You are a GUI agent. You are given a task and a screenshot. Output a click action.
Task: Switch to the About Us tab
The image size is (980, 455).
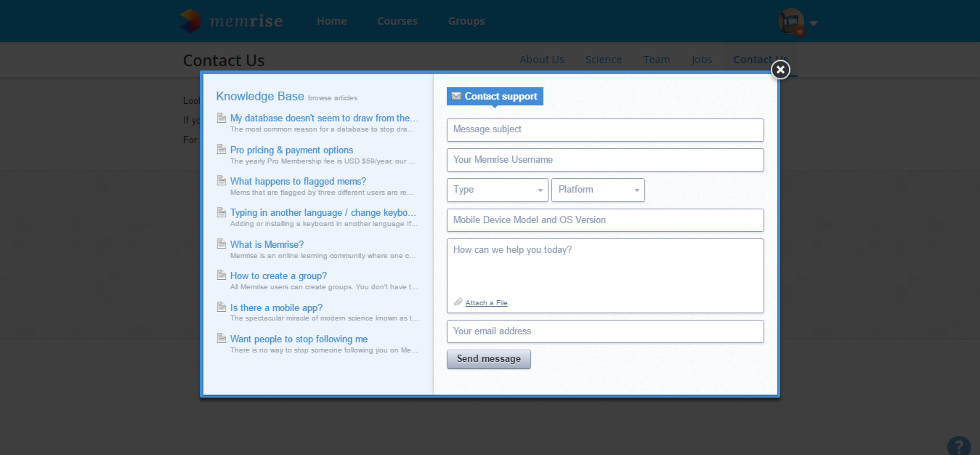tap(542, 60)
